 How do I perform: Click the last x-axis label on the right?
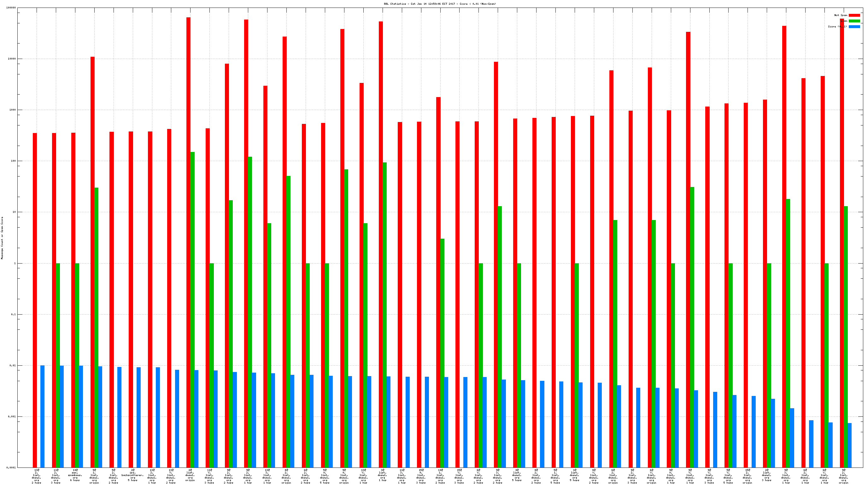click(x=843, y=476)
